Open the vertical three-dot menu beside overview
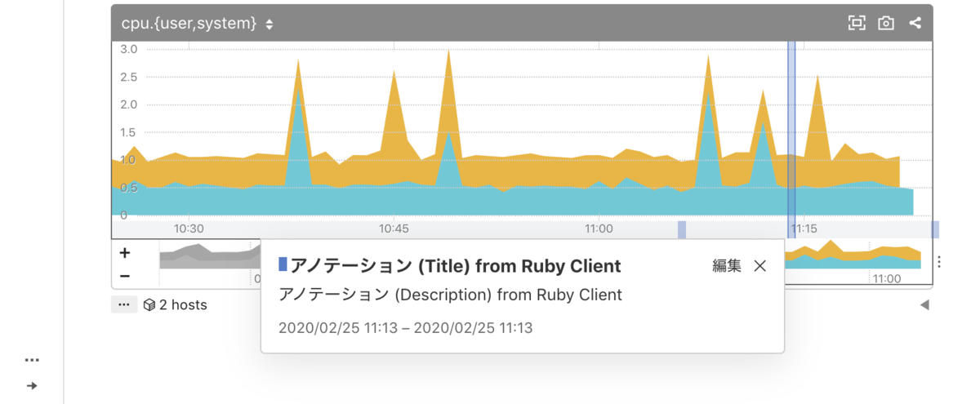 point(940,262)
